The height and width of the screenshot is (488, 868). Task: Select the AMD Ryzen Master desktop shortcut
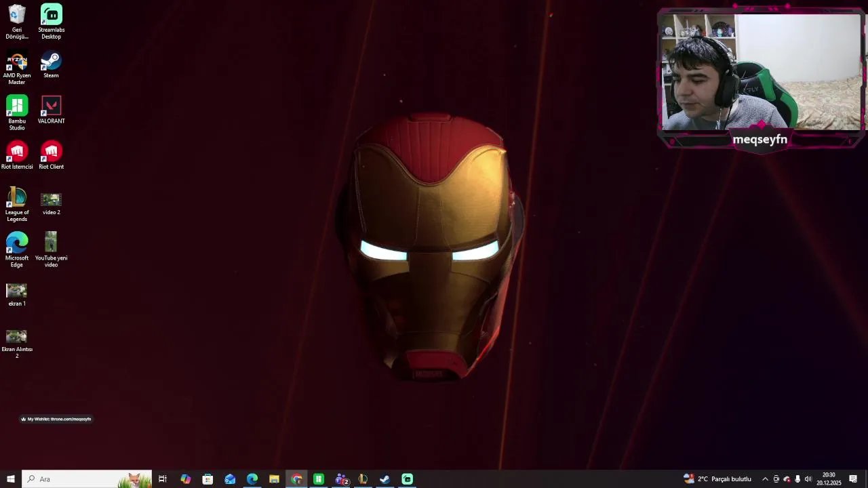[17, 68]
